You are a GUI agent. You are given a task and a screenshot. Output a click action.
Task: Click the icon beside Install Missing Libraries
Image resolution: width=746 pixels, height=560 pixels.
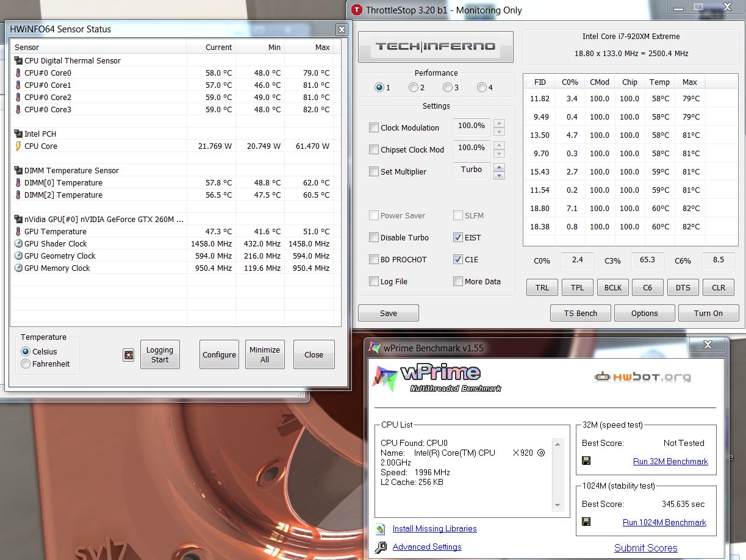click(x=381, y=529)
